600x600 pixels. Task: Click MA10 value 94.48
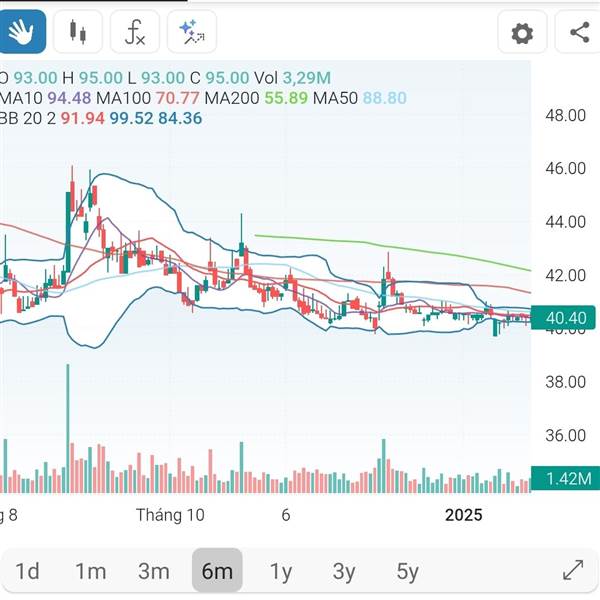pyautogui.click(x=69, y=98)
